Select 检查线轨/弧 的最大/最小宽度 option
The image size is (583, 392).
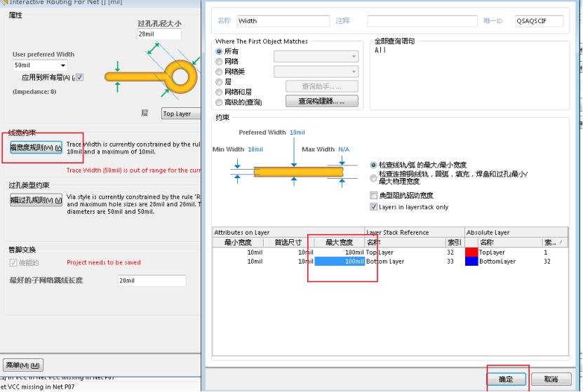(x=373, y=165)
